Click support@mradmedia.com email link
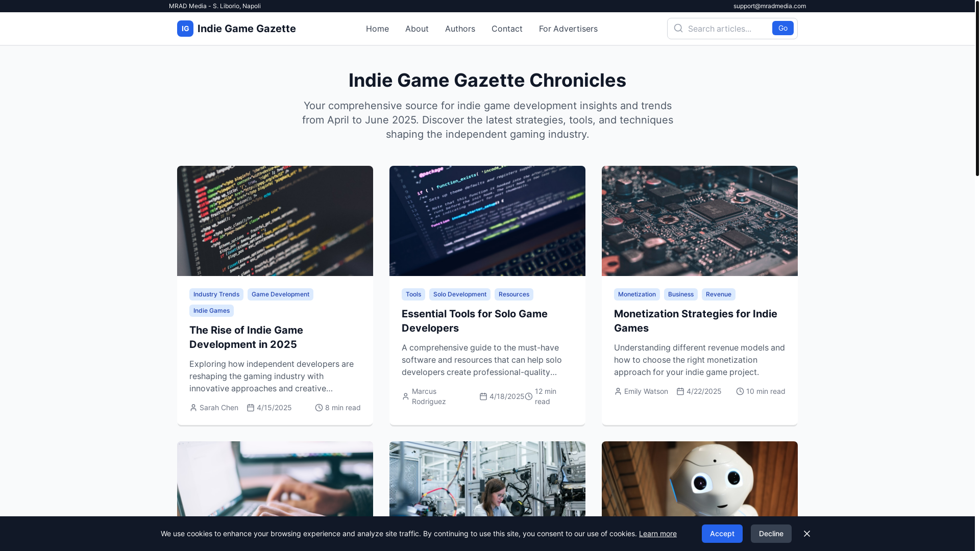This screenshot has width=980, height=551. point(770,6)
